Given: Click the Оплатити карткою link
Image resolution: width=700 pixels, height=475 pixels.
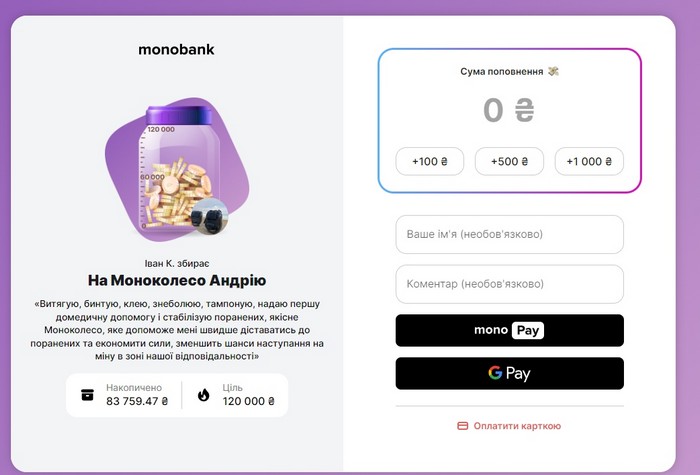Looking at the screenshot, I should point(517,426).
